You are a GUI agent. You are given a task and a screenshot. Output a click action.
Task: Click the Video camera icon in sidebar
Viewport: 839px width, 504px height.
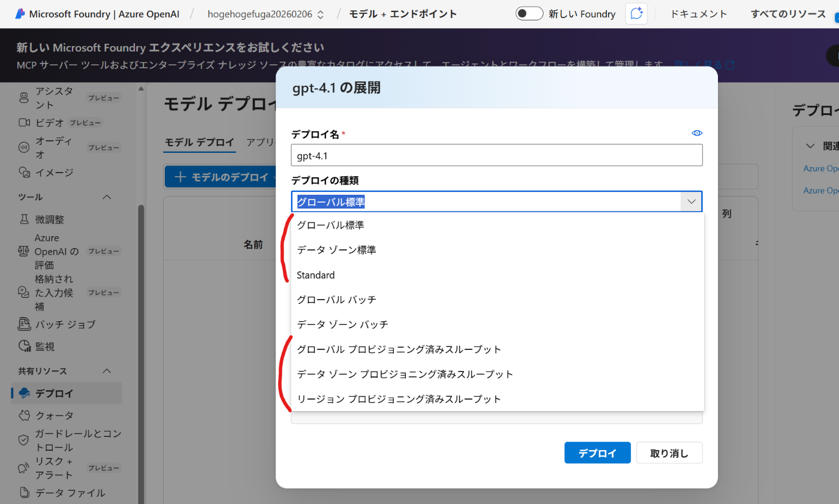[24, 123]
